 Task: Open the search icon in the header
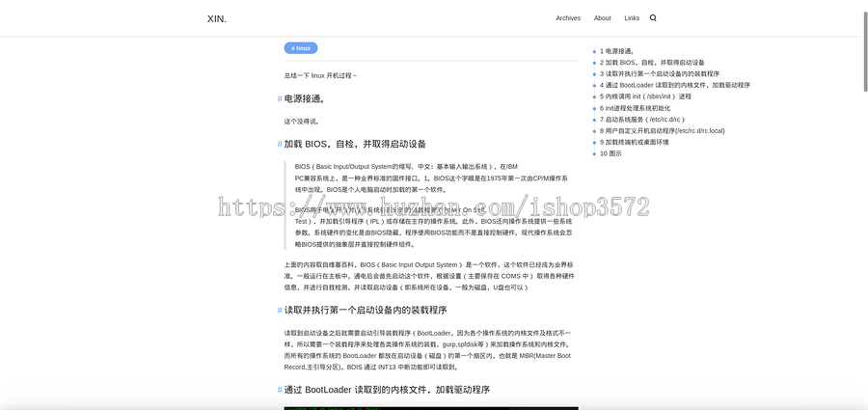653,17
